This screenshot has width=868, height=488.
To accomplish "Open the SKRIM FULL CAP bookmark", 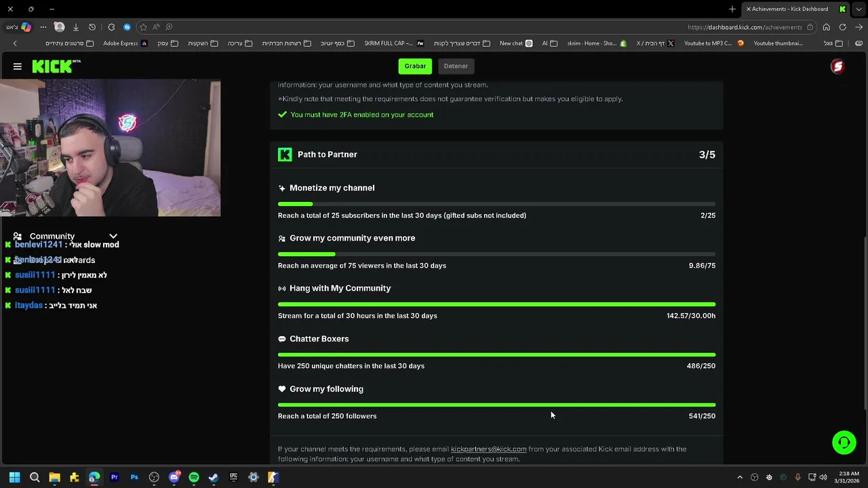I will point(394,43).
